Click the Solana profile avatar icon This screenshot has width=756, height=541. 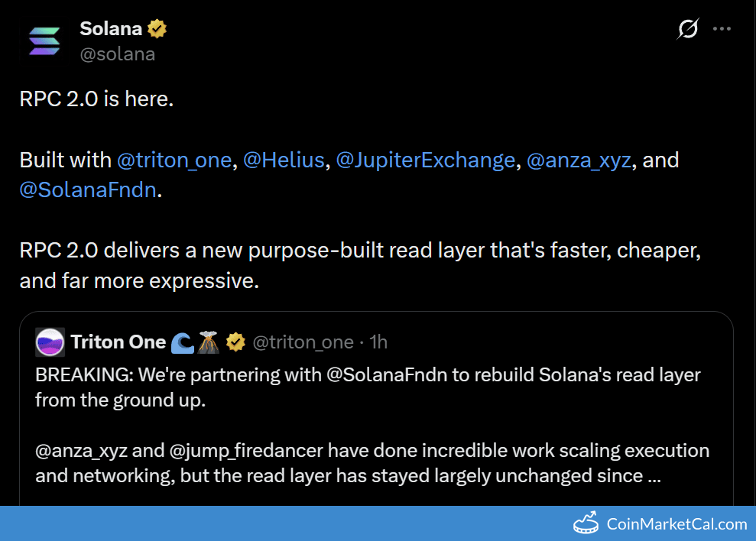[44, 41]
